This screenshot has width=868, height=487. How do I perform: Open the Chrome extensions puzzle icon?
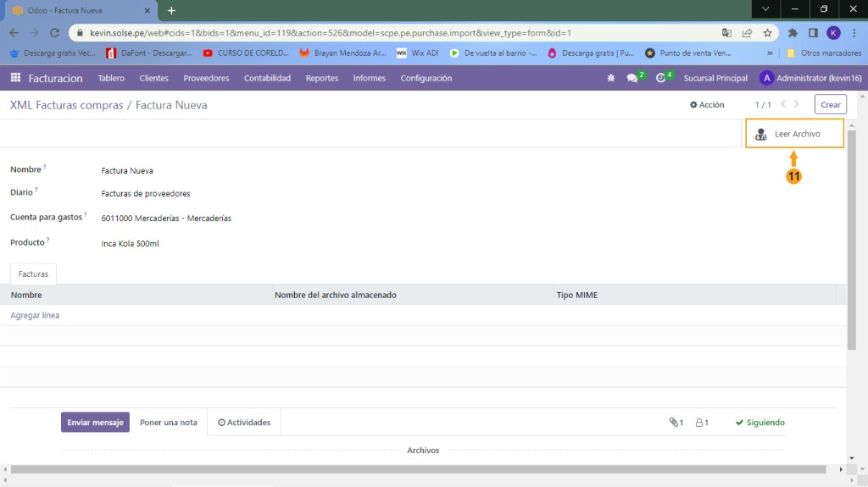[x=793, y=33]
